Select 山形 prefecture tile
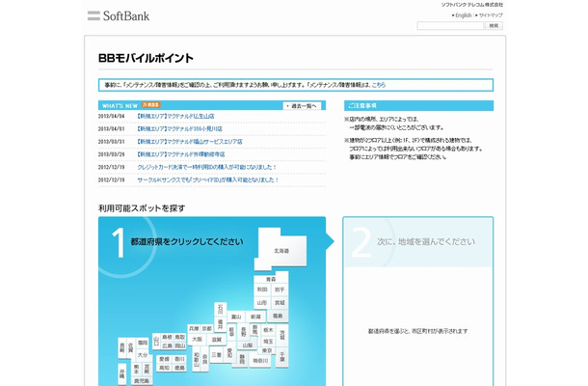Image resolution: width=588 pixels, height=386 pixels. (x=262, y=303)
